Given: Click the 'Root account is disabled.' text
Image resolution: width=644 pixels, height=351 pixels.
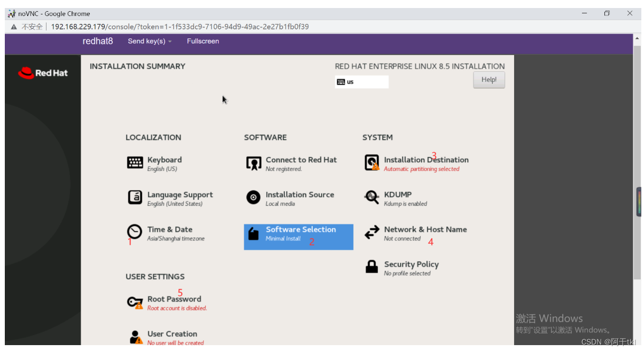Looking at the screenshot, I should pos(177,308).
